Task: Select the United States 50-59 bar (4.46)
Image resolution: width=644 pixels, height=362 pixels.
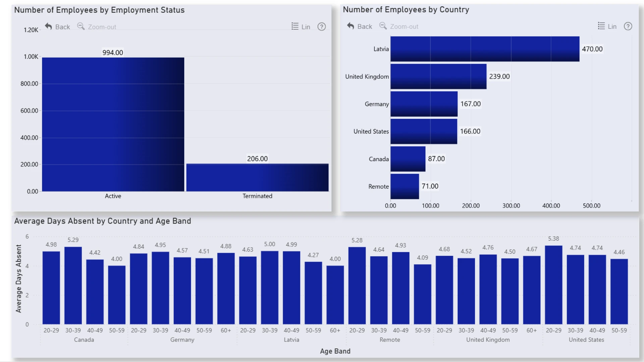Action: 619,292
